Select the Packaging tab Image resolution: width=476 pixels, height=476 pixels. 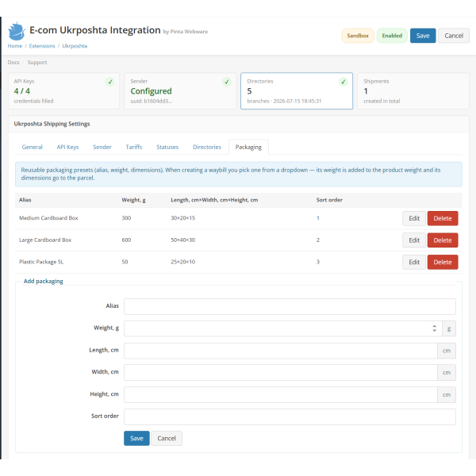248,147
